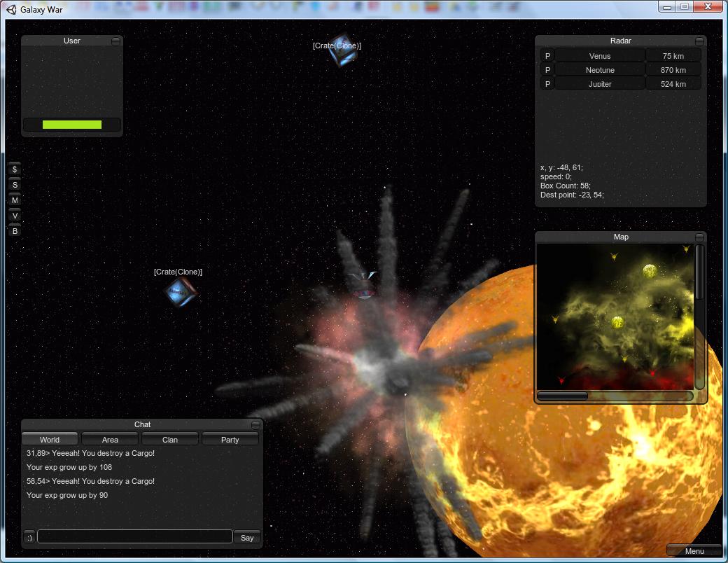The width and height of the screenshot is (728, 563).
Task: Click the S sidebar button
Action: 15,185
